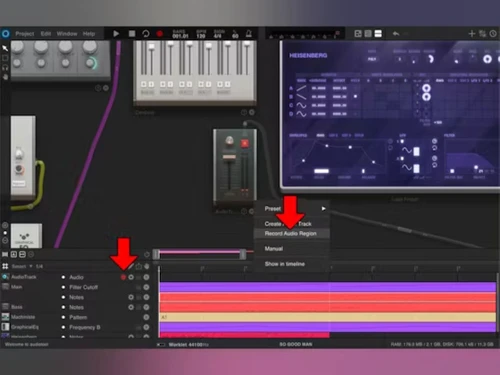Click the AudioTrack device volume fader

(229, 157)
